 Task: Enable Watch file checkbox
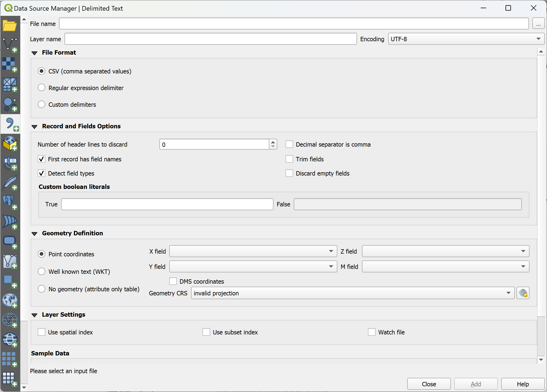click(371, 332)
